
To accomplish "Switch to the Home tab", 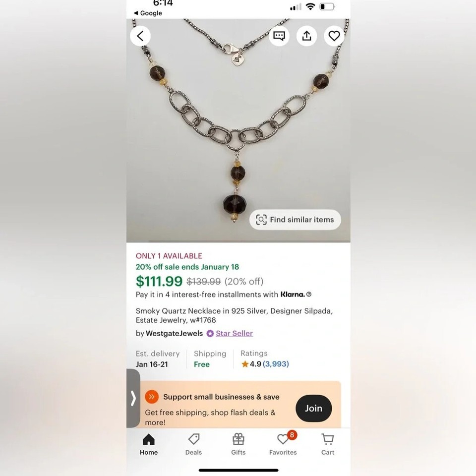I will coord(149,444).
